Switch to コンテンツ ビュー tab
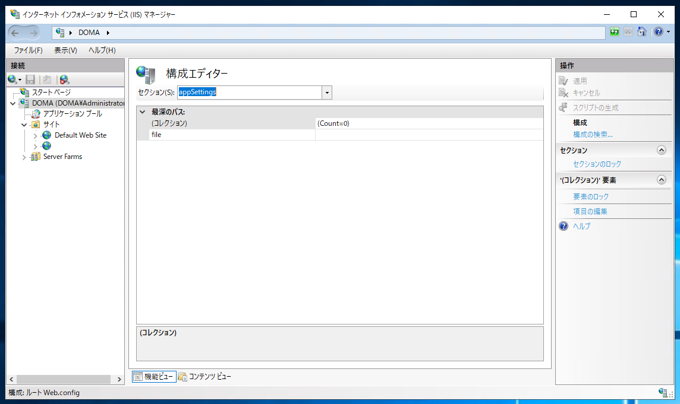680x404 pixels. pos(205,377)
